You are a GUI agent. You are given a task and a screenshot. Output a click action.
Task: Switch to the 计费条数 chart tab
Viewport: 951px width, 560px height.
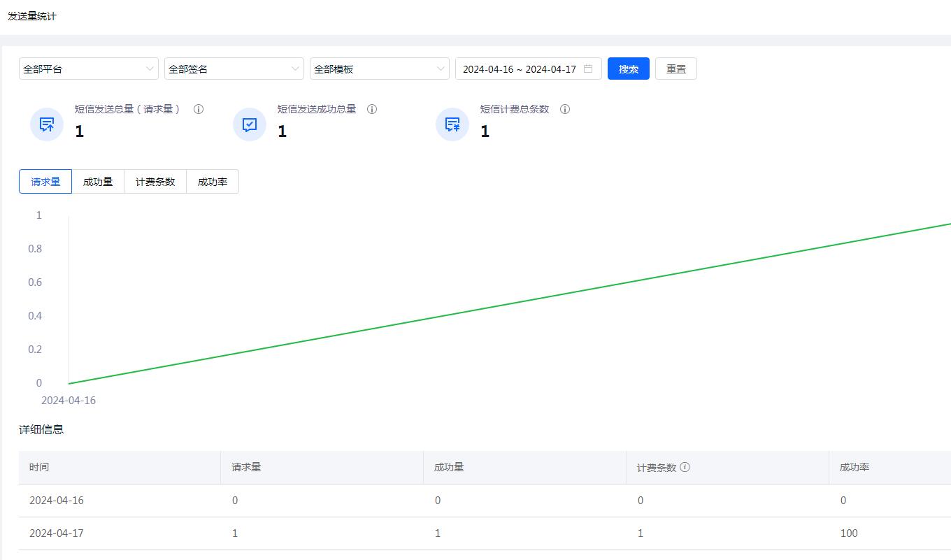[x=155, y=182]
